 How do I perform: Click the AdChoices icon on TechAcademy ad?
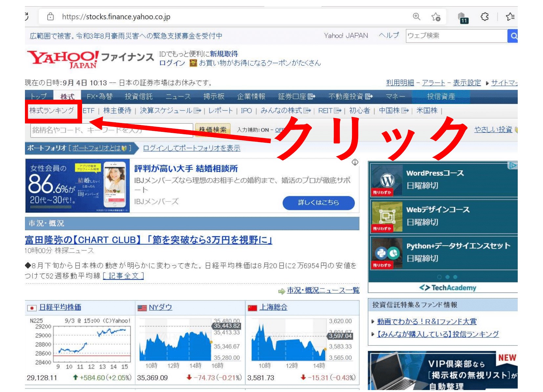[512, 166]
